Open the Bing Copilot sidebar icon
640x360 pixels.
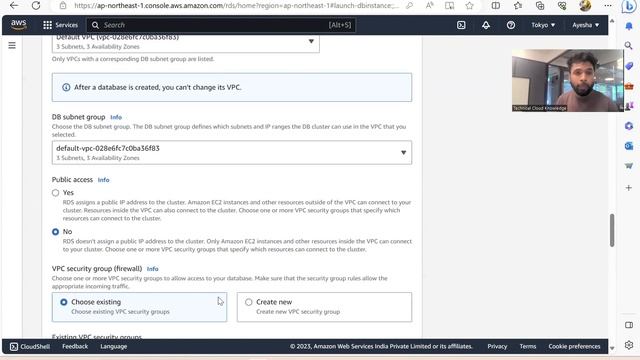629,6
